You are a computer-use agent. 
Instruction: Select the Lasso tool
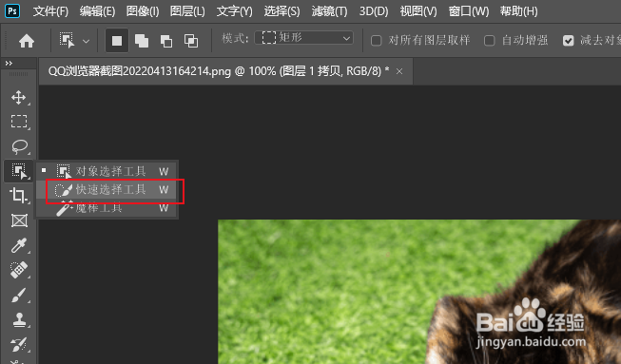click(19, 146)
